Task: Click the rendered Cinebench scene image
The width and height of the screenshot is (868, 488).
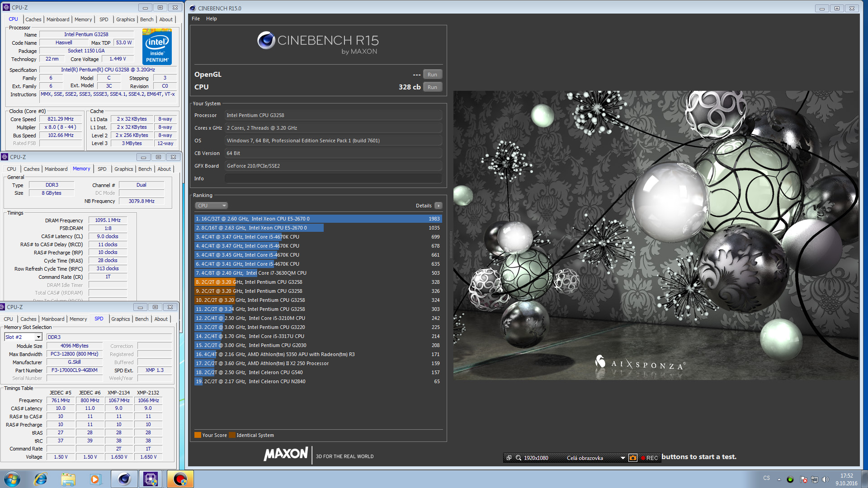Action: coord(656,235)
